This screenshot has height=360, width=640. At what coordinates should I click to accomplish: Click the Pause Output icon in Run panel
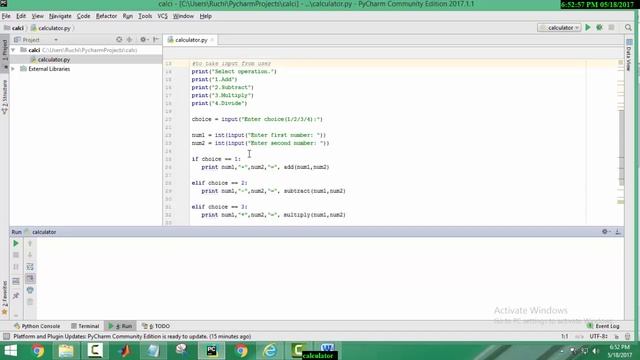(16, 267)
